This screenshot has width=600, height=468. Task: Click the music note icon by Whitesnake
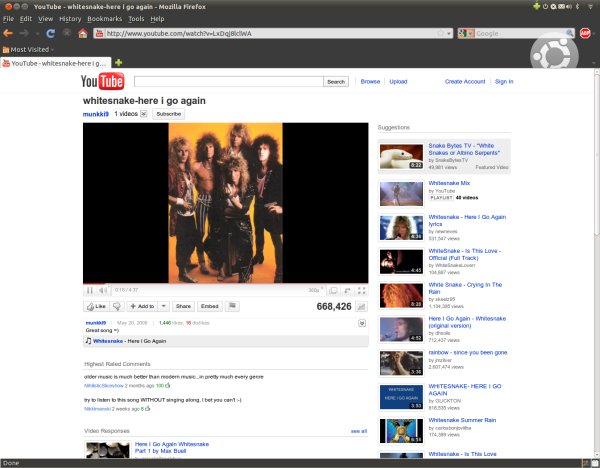88,341
